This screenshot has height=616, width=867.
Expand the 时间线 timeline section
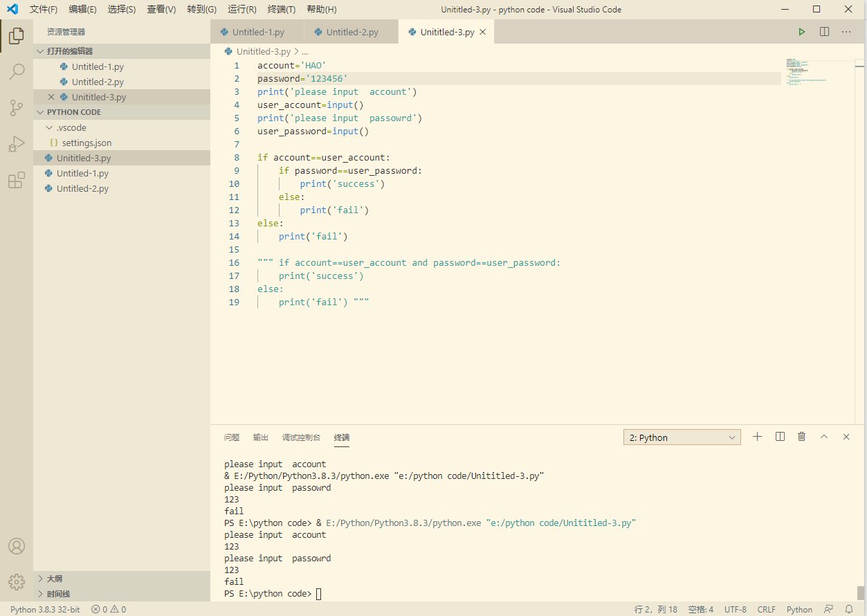coord(122,594)
